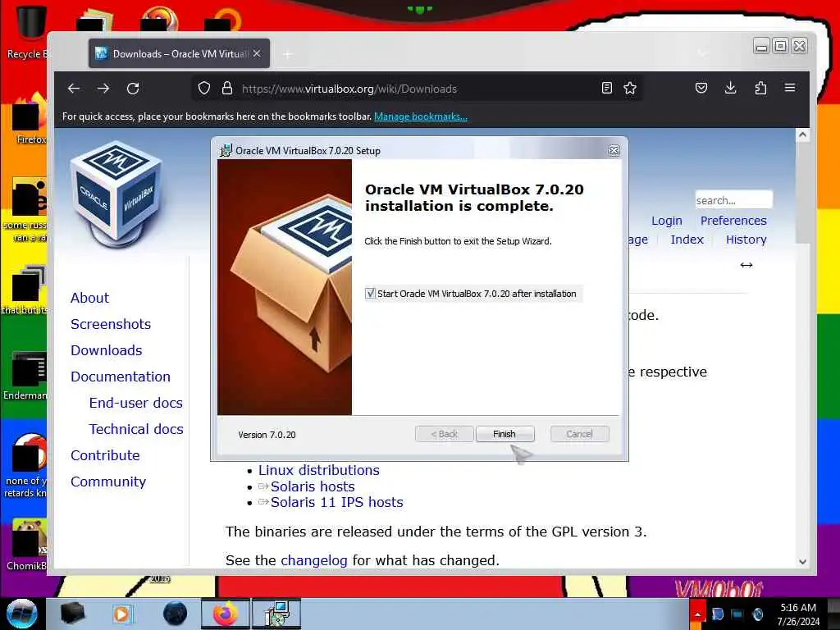Click the VirtualBox cube logo on page
Screen dimensions: 840x630
tap(116, 194)
